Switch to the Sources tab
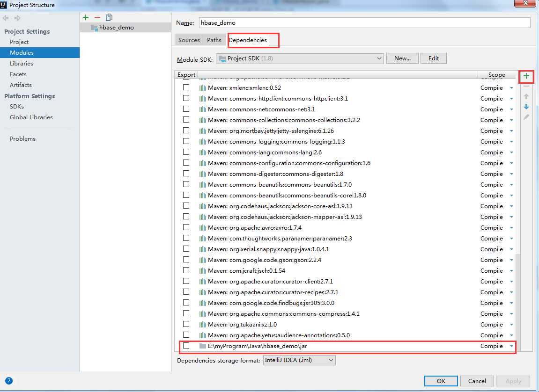The width and height of the screenshot is (539, 392). click(x=189, y=40)
